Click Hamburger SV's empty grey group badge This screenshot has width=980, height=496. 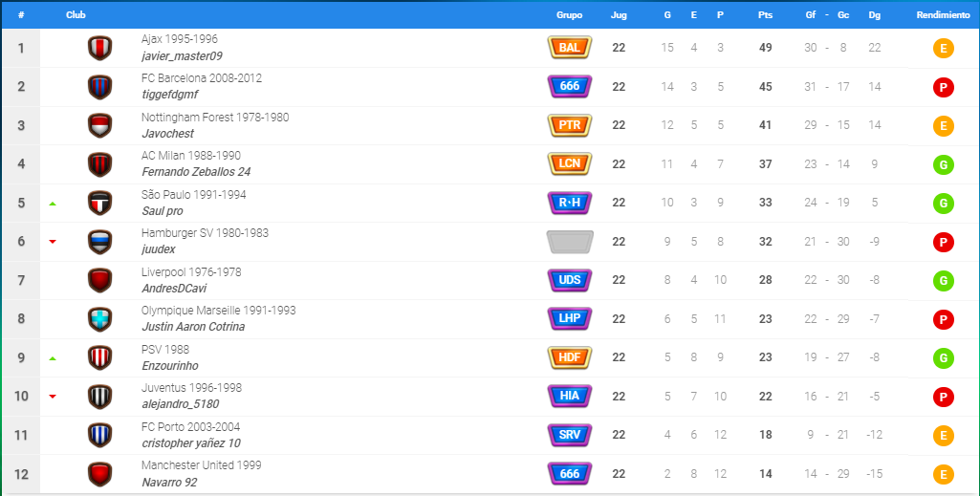click(570, 242)
